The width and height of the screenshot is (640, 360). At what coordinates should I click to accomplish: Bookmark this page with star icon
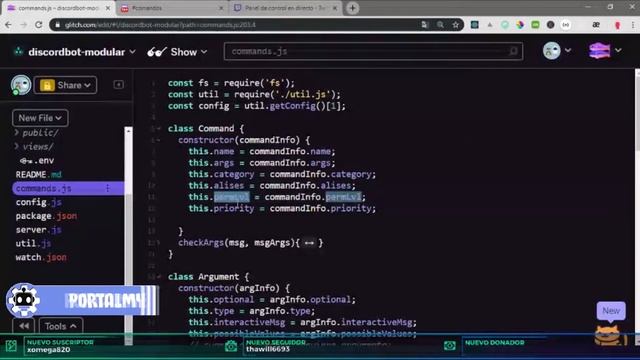coord(456,25)
